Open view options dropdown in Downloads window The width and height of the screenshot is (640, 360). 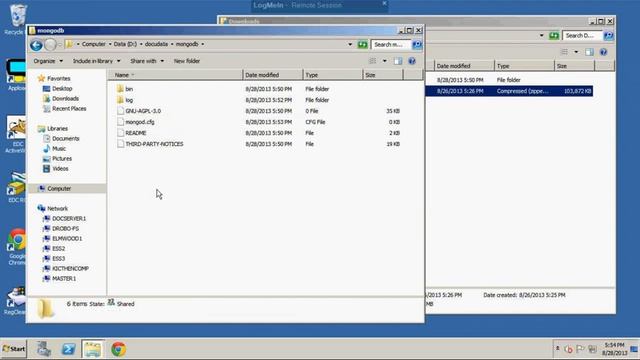[x=576, y=52]
